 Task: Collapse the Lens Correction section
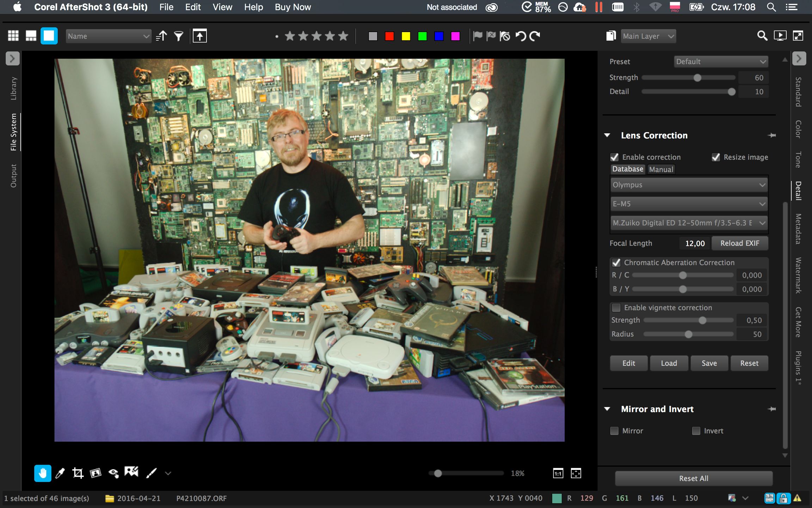pos(607,135)
